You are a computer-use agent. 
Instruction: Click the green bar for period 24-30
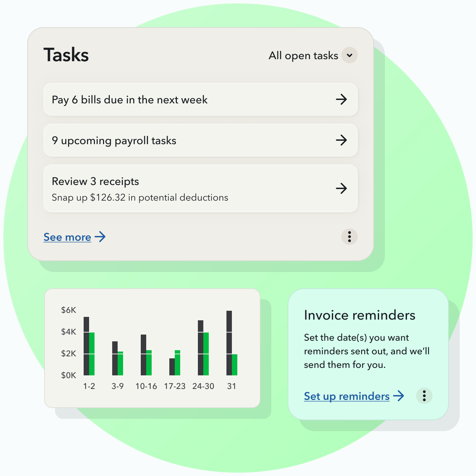tap(206, 354)
